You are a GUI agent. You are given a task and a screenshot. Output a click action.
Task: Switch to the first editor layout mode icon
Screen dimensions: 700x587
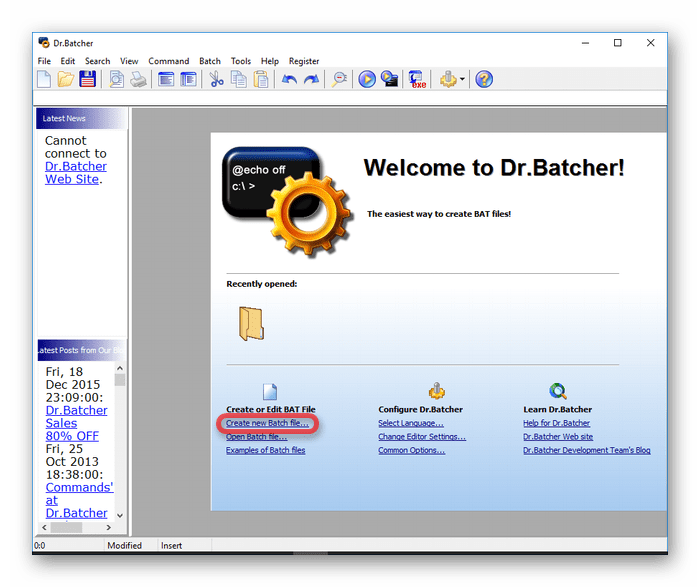(166, 79)
